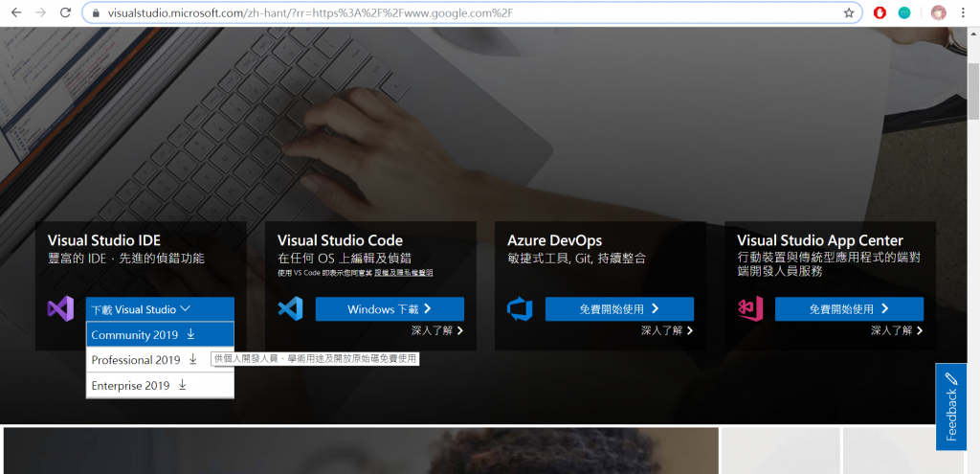Select Enterprise 2019 from the download menu

pyautogui.click(x=160, y=386)
